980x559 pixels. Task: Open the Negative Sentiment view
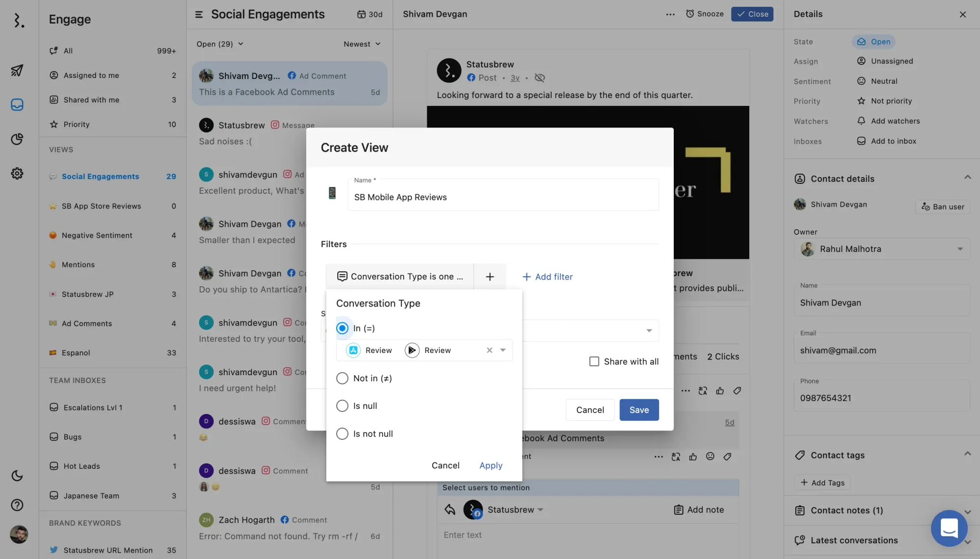[97, 235]
